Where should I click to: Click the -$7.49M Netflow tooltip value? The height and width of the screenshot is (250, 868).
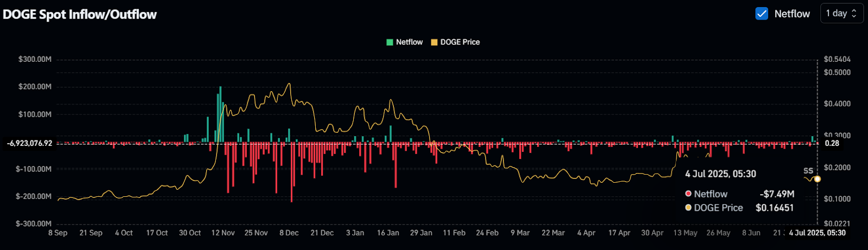pyautogui.click(x=777, y=194)
